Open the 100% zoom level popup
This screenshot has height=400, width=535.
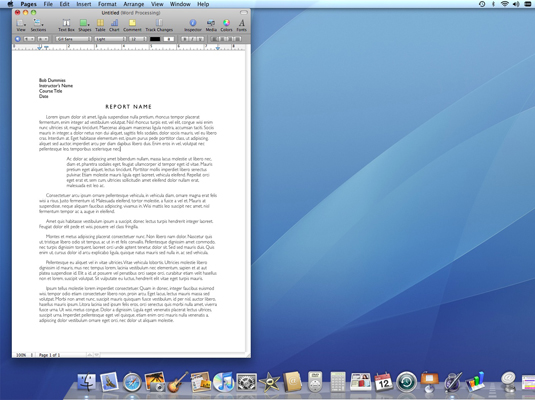point(25,355)
